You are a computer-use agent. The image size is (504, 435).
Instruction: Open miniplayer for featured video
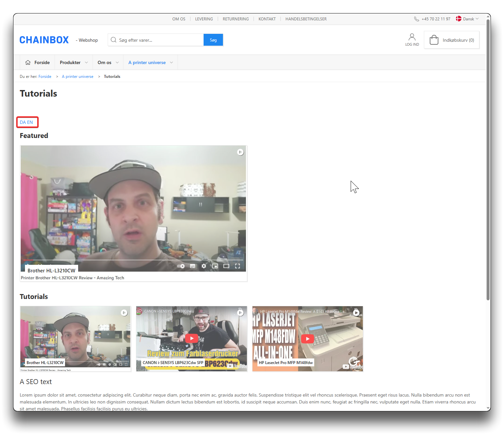click(x=215, y=266)
